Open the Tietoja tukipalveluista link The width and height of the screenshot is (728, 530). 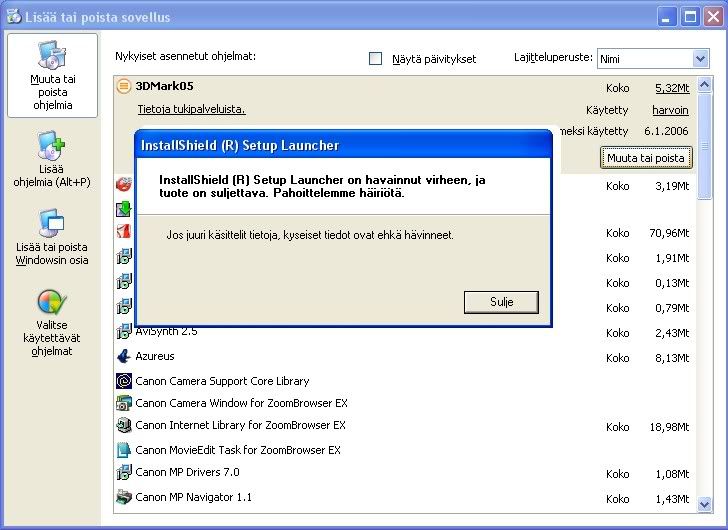(190, 109)
